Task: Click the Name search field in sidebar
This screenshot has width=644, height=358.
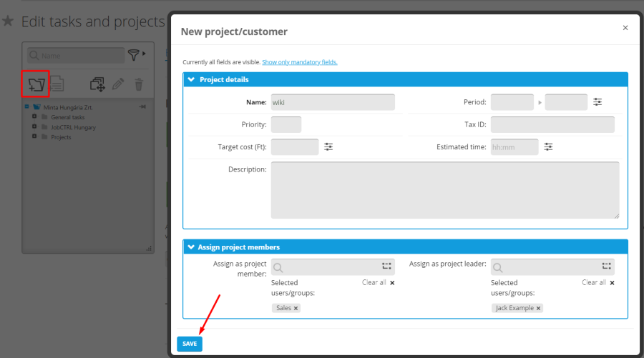Action: click(76, 55)
